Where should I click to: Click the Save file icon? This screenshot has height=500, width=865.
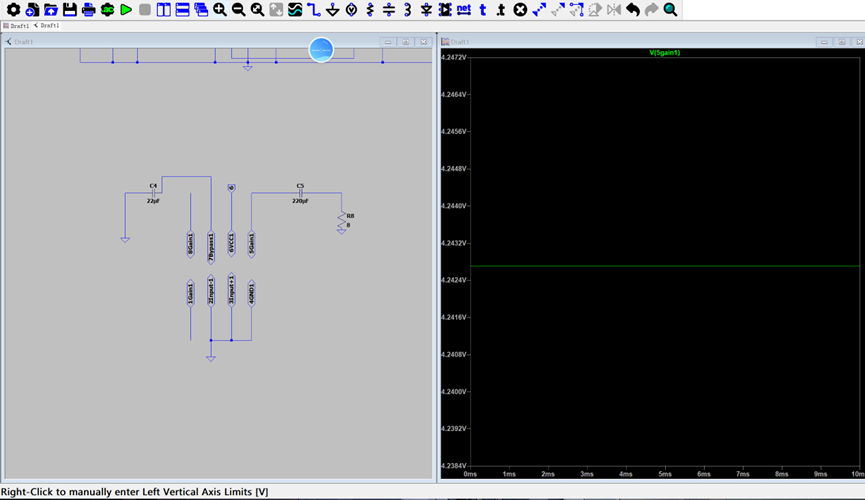70,9
